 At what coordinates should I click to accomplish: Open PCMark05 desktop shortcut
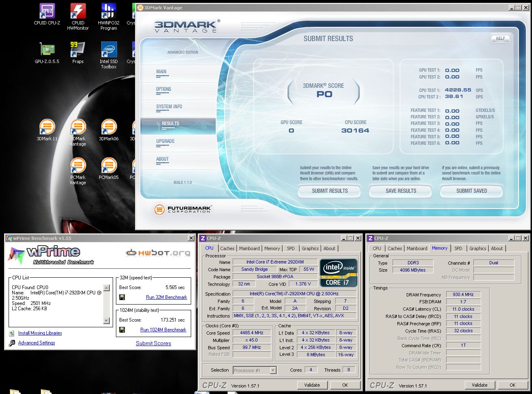click(109, 169)
